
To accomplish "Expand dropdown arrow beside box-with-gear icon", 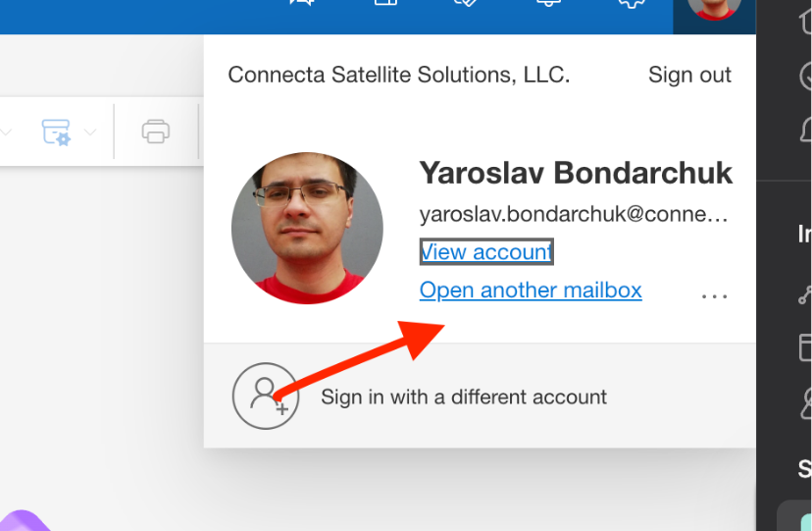I will [90, 132].
